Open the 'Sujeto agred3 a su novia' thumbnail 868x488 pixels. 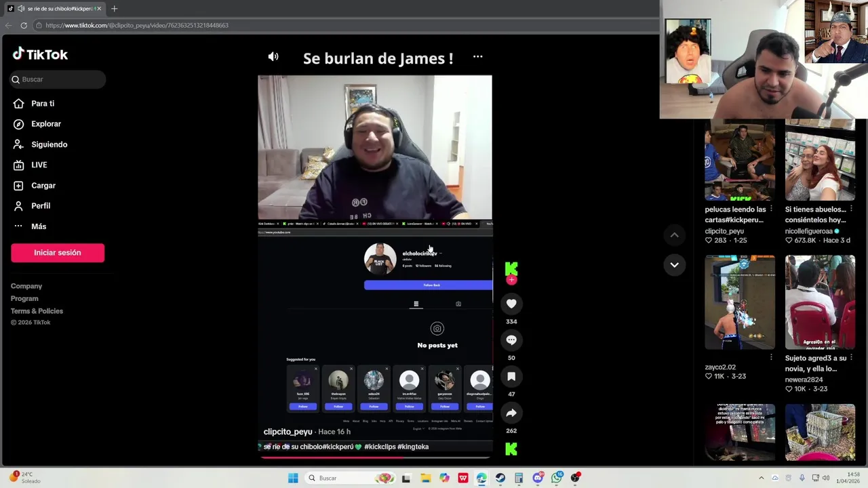click(820, 302)
